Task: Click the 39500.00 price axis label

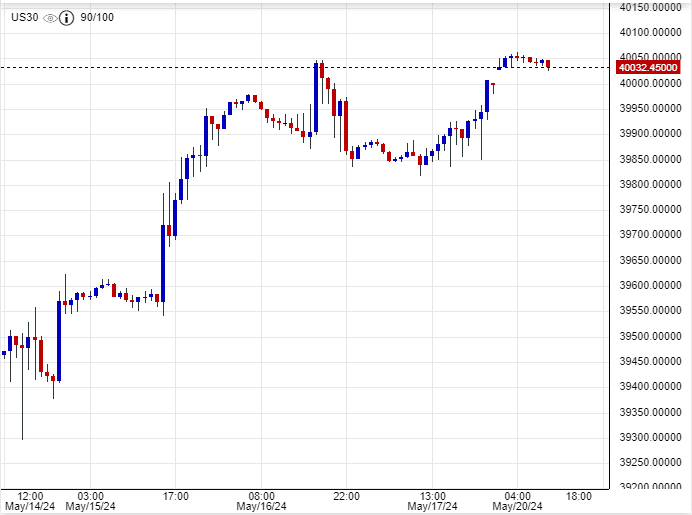Action: click(648, 337)
